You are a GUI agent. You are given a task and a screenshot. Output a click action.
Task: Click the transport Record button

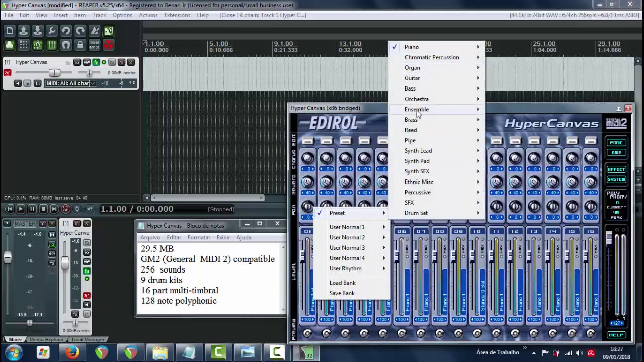(66, 209)
